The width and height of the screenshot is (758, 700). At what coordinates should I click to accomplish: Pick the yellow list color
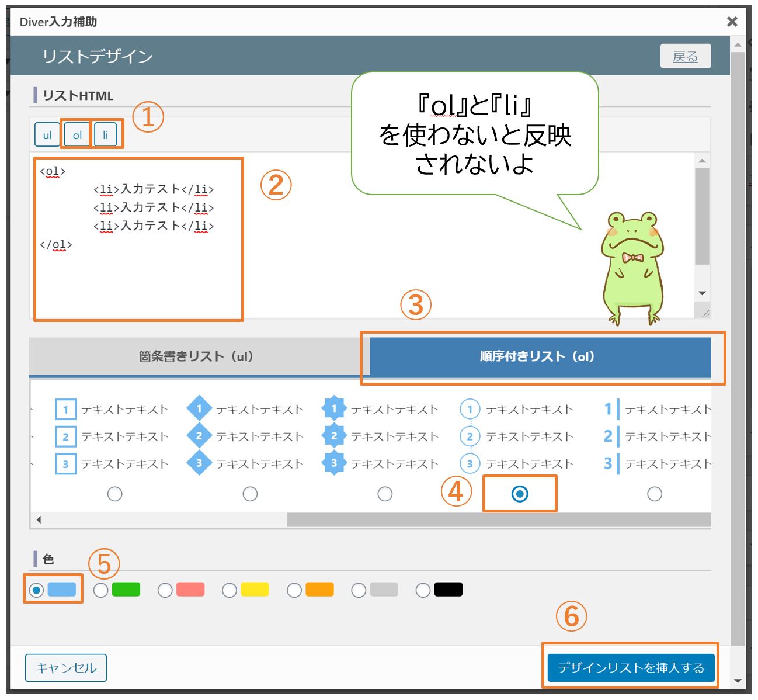[230, 590]
